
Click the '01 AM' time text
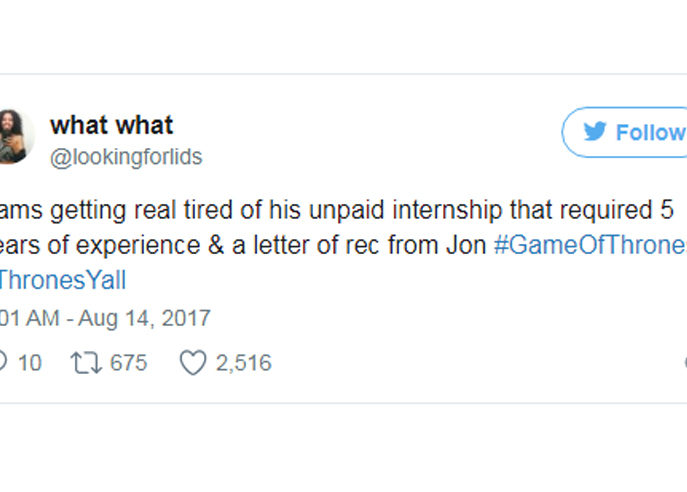point(22,319)
